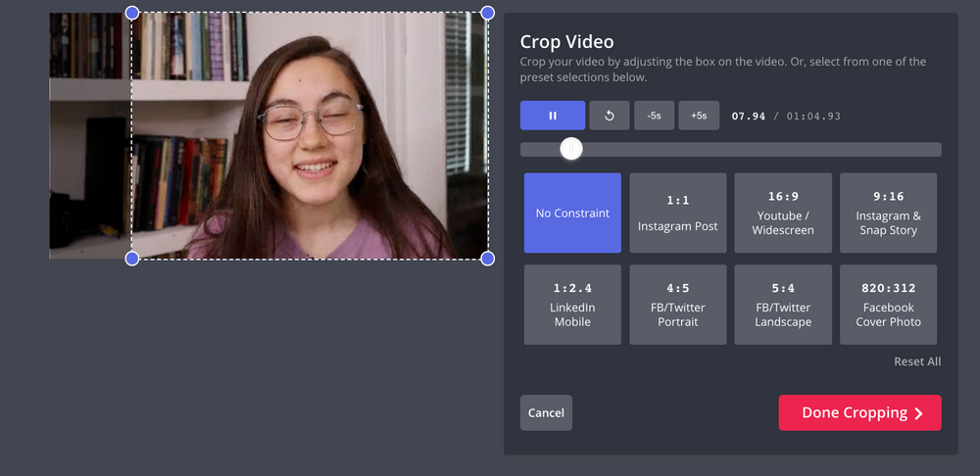Select the 820:312 Facebook Cover Photo preset
Screen dimensions: 980x476
888,305
